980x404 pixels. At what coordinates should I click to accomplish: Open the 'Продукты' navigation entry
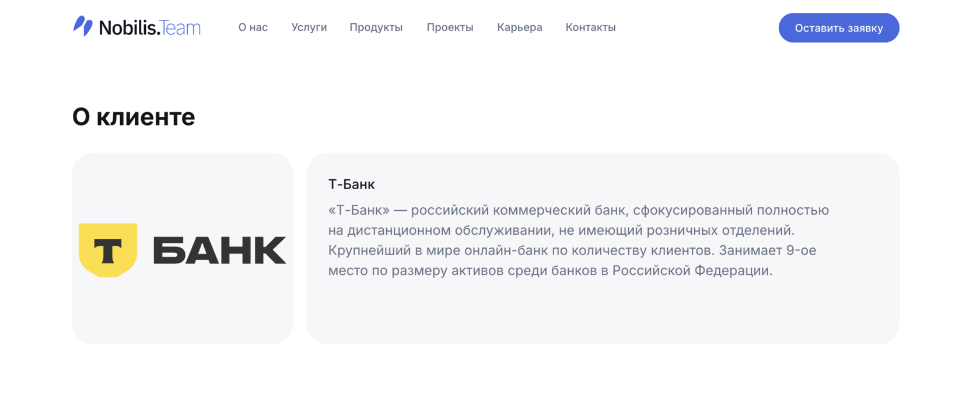[376, 27]
